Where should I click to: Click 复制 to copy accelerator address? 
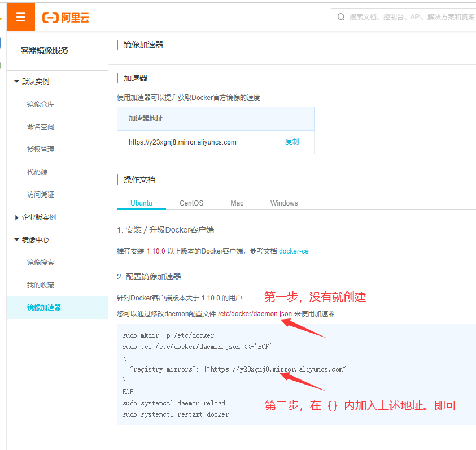(292, 142)
